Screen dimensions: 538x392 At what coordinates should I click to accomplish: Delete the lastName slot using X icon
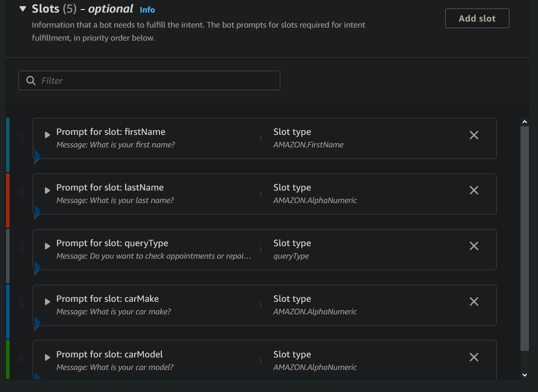(474, 190)
